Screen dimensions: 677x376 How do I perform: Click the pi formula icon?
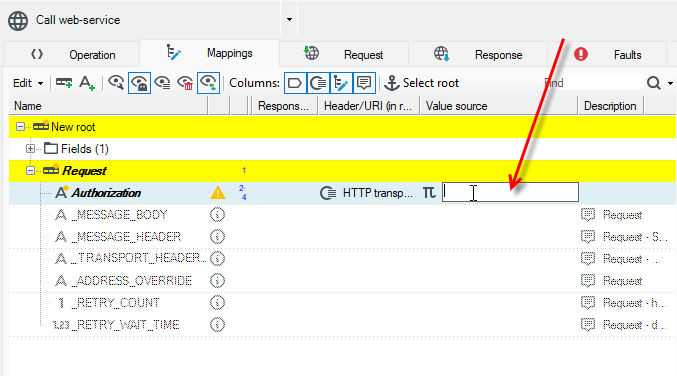coord(429,193)
